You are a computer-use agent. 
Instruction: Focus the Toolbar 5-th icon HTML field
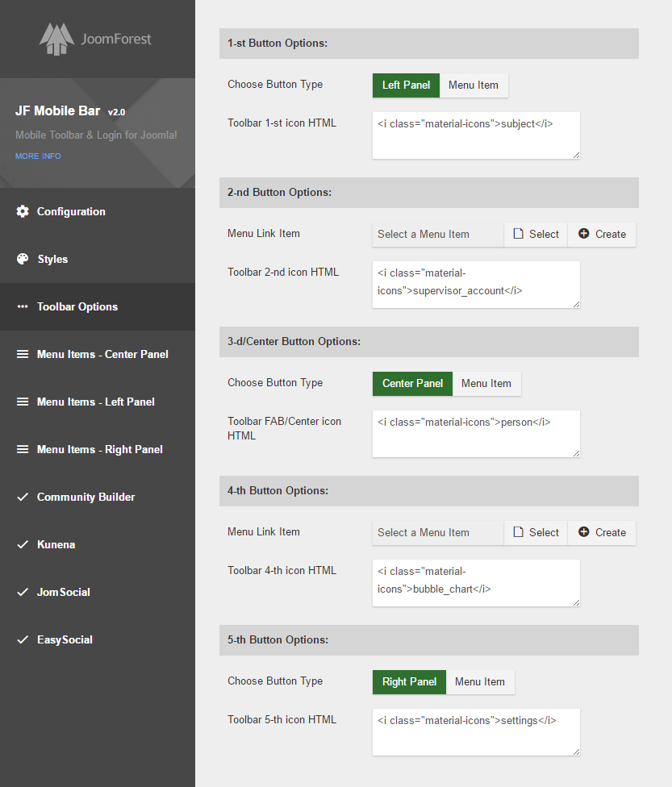click(476, 731)
